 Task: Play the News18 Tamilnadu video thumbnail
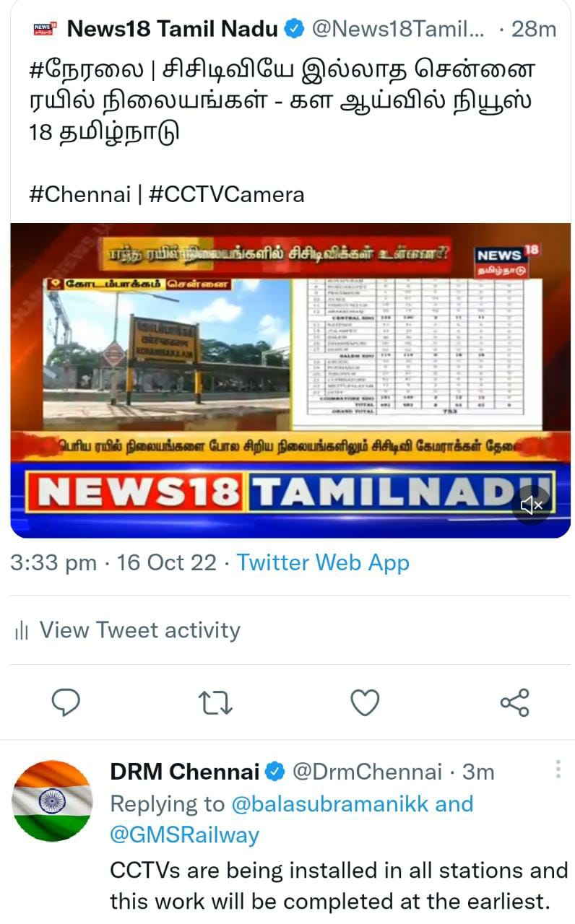[290, 380]
